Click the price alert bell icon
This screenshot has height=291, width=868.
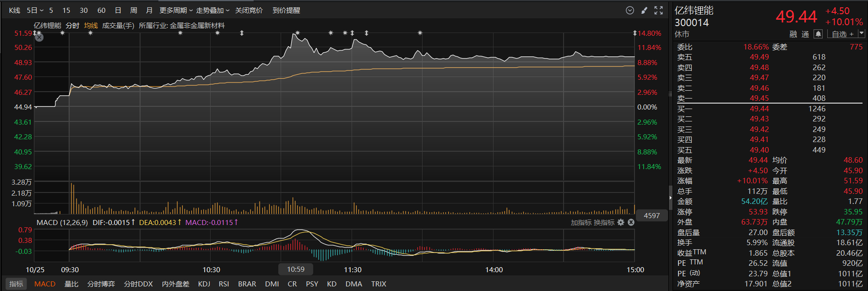[818, 34]
